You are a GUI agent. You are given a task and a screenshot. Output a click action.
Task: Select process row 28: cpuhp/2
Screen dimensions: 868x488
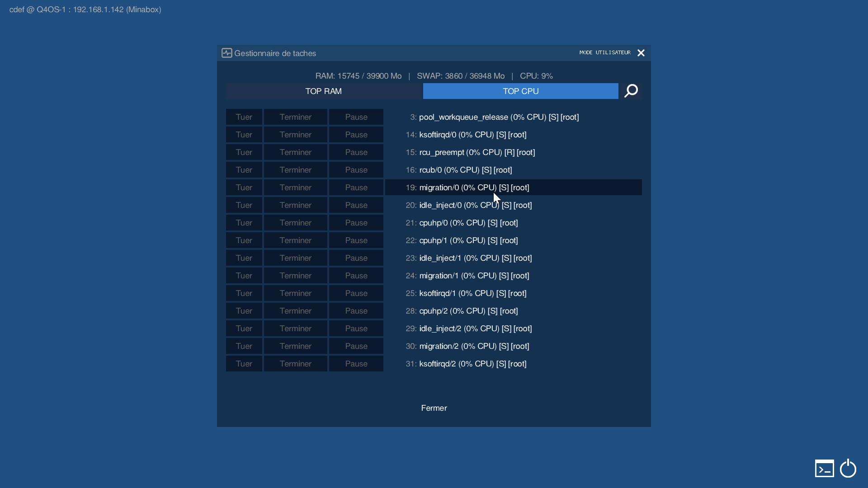click(514, 311)
